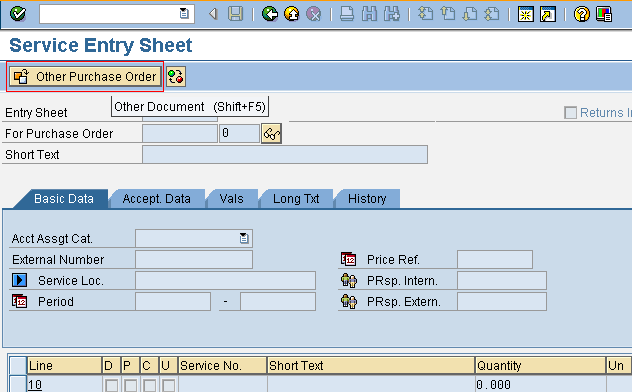Open the command field history dropdown

[184, 14]
